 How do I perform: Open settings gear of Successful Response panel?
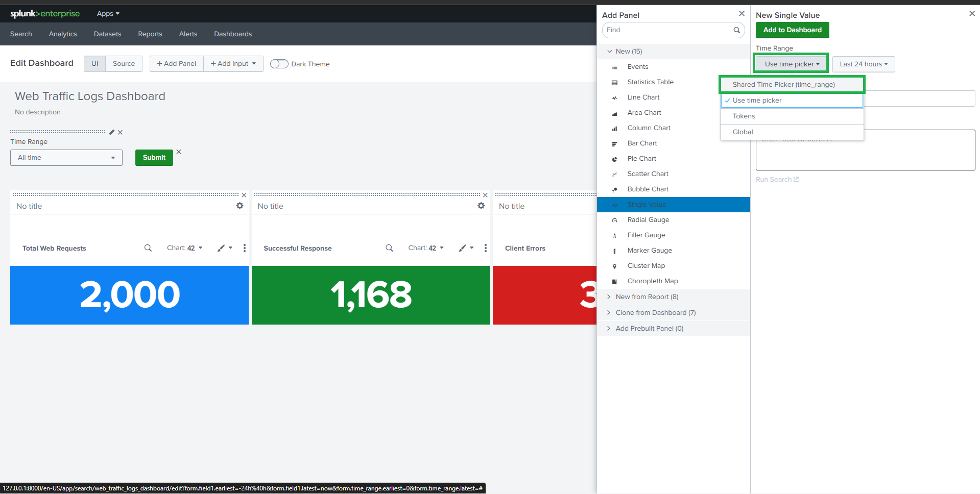[481, 206]
